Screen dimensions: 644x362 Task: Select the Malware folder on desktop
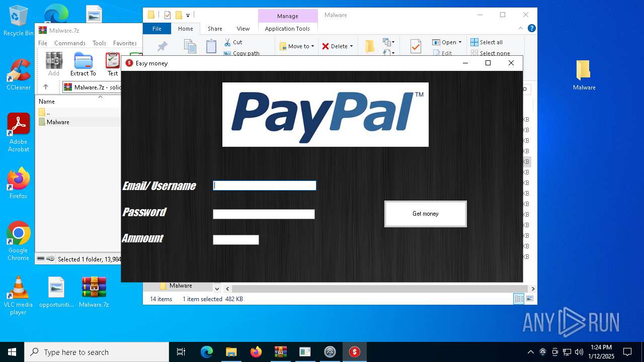pyautogui.click(x=584, y=75)
